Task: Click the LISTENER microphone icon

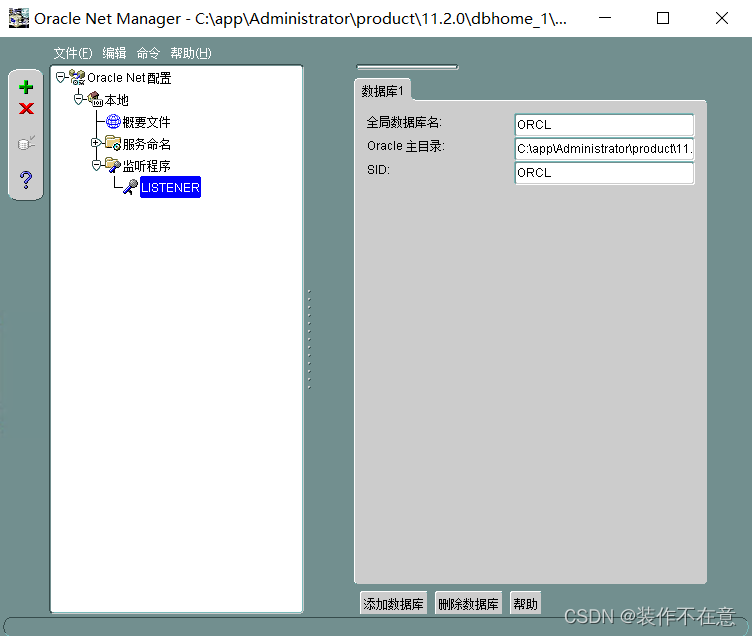Action: click(130, 187)
